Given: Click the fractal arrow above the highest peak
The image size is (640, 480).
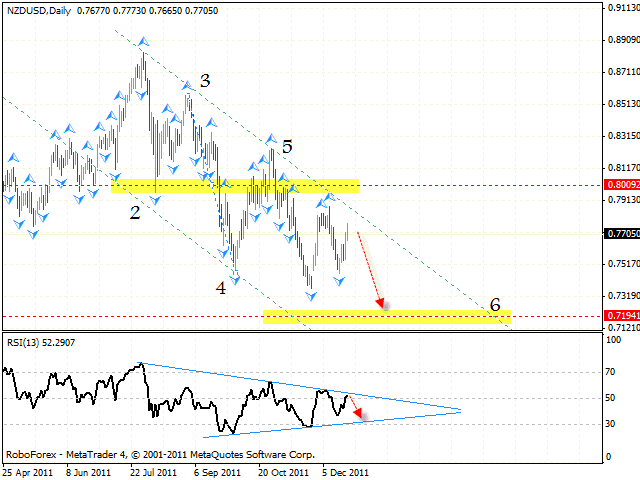Looking at the screenshot, I should [x=144, y=42].
